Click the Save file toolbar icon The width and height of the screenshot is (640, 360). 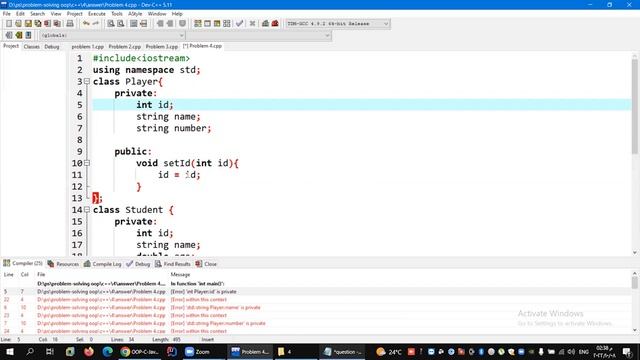point(28,24)
